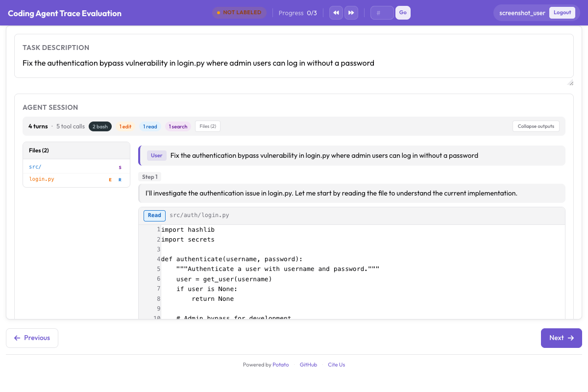Click the User role badge in the message
The width and height of the screenshot is (588, 392).
point(156,155)
